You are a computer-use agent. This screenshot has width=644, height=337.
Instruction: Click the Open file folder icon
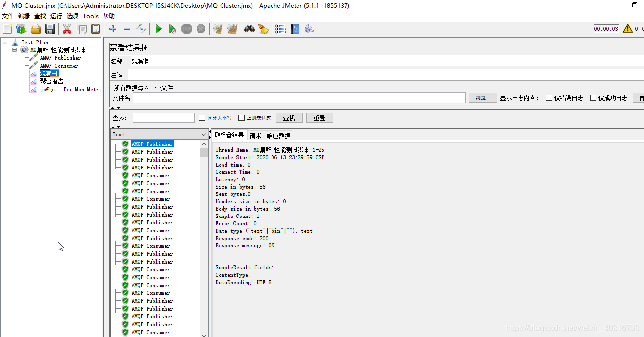36,29
